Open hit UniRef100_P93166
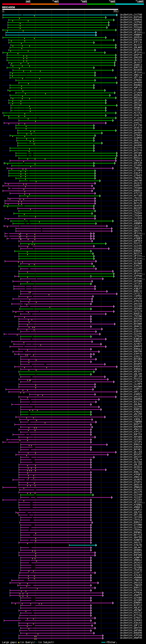 pos(131,27)
